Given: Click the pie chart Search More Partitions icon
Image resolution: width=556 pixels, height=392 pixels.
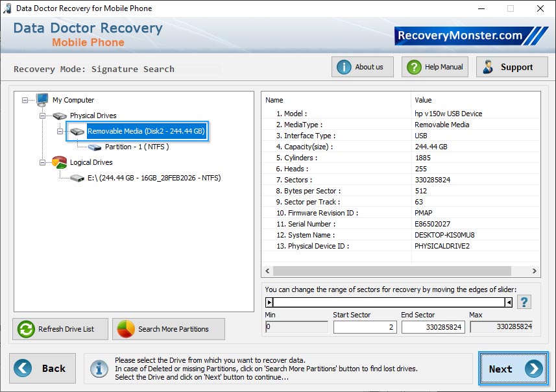Looking at the screenshot, I should click(128, 329).
